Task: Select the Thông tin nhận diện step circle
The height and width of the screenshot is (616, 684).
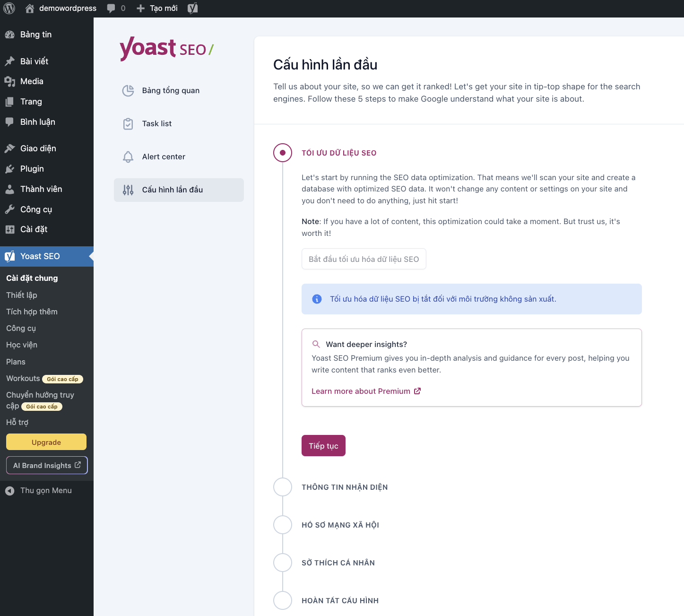Action: (282, 487)
